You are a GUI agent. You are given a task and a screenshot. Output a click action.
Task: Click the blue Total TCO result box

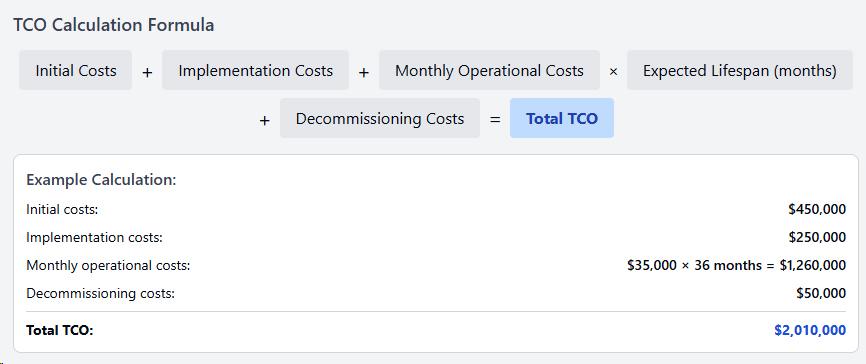[562, 118]
